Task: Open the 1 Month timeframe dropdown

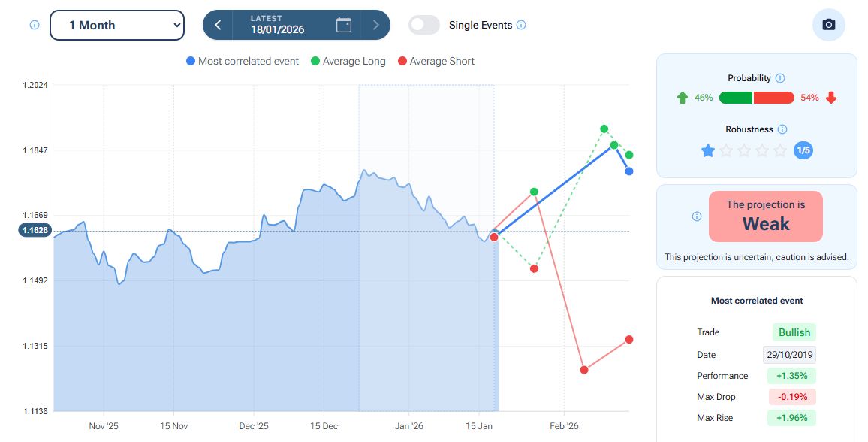Action: [x=117, y=25]
